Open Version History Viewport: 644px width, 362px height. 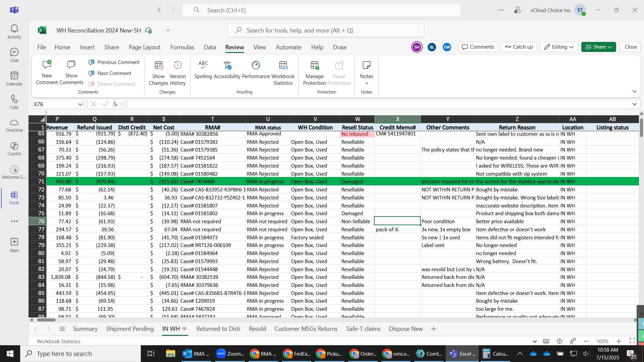click(x=177, y=73)
